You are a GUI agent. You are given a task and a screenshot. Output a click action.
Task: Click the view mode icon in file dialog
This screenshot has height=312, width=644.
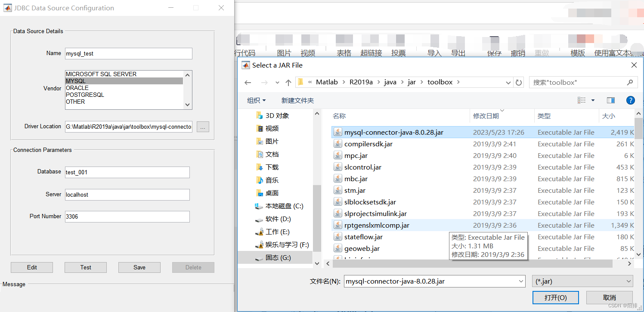pyautogui.click(x=582, y=100)
